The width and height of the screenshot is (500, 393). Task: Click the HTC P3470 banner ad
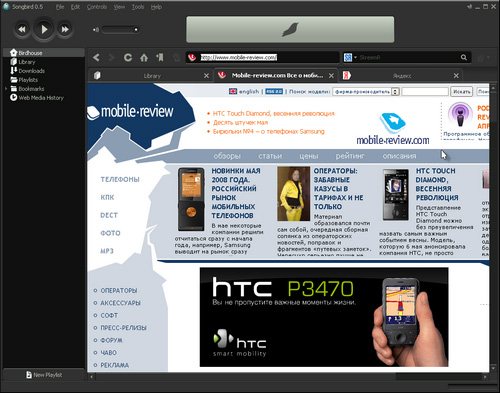(x=324, y=317)
